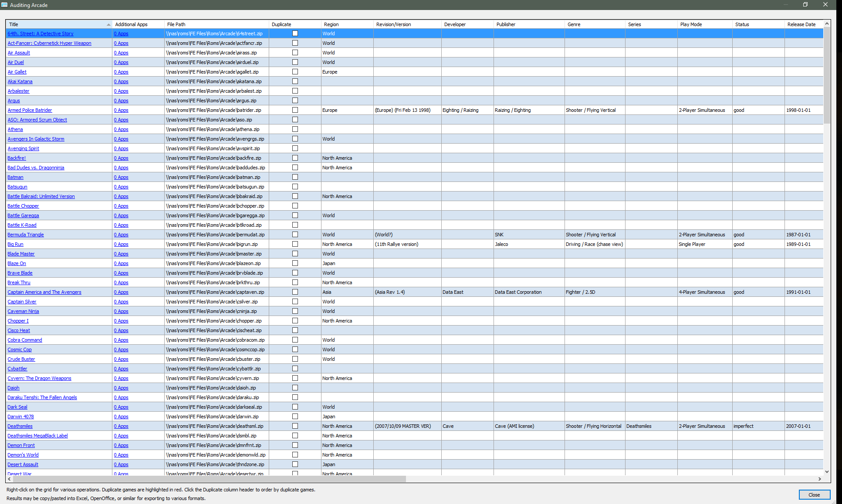
Task: Toggle Duplicate checkbox for Batman row
Action: tap(295, 177)
